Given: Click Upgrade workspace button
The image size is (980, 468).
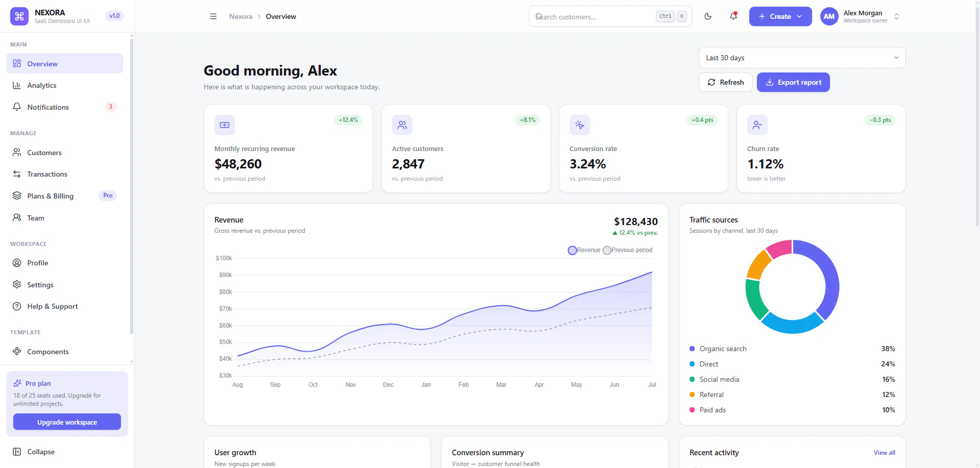Looking at the screenshot, I should tap(67, 422).
